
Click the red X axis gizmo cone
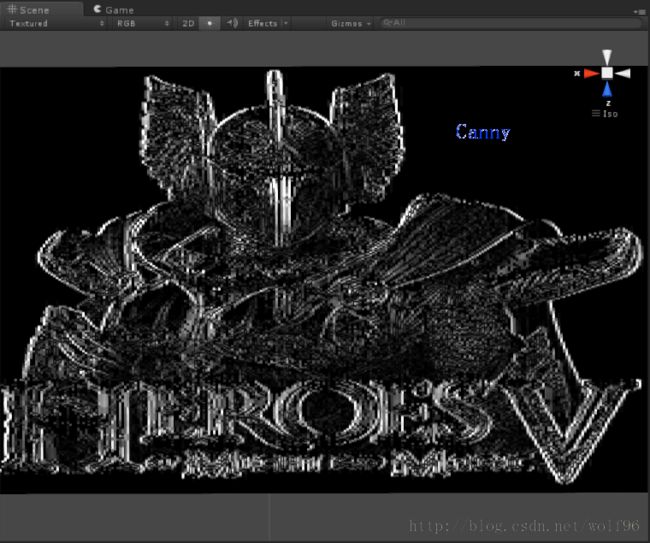[x=591, y=73]
